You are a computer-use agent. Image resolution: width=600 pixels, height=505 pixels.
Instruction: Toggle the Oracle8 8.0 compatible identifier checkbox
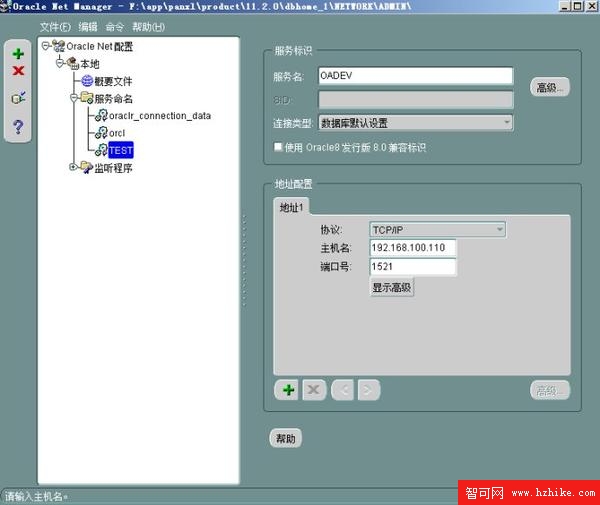[278, 147]
